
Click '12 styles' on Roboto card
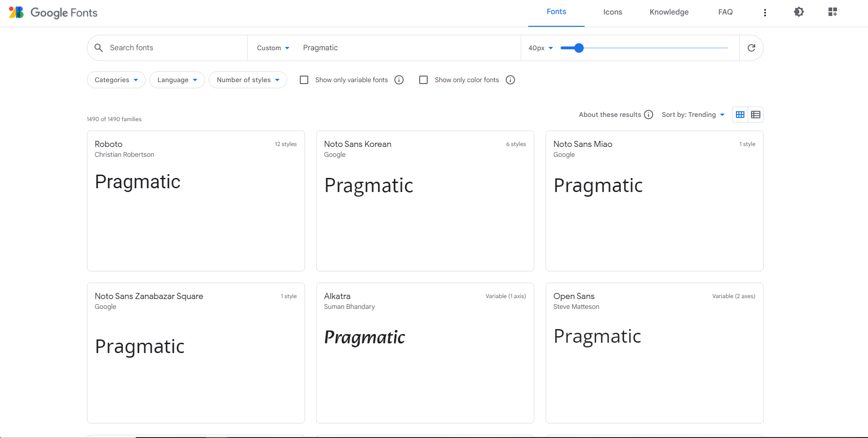[x=286, y=144]
